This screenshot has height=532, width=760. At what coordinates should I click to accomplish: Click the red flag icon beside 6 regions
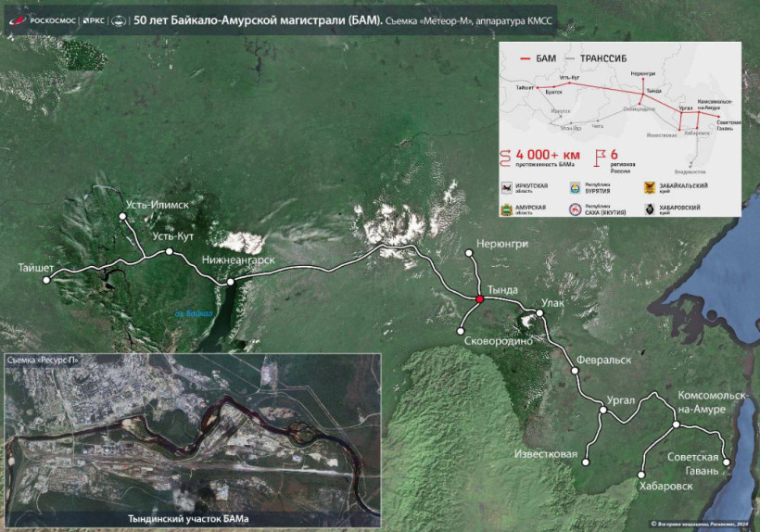(x=600, y=154)
